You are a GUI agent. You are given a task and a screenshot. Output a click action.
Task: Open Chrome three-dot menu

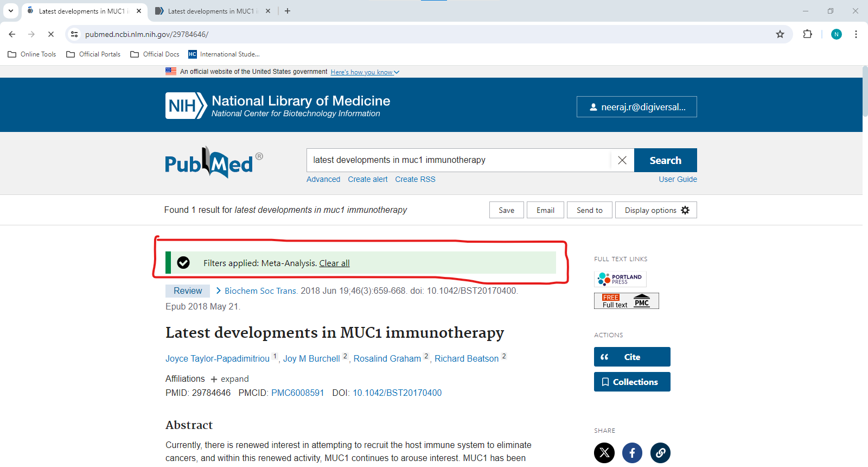tap(856, 34)
